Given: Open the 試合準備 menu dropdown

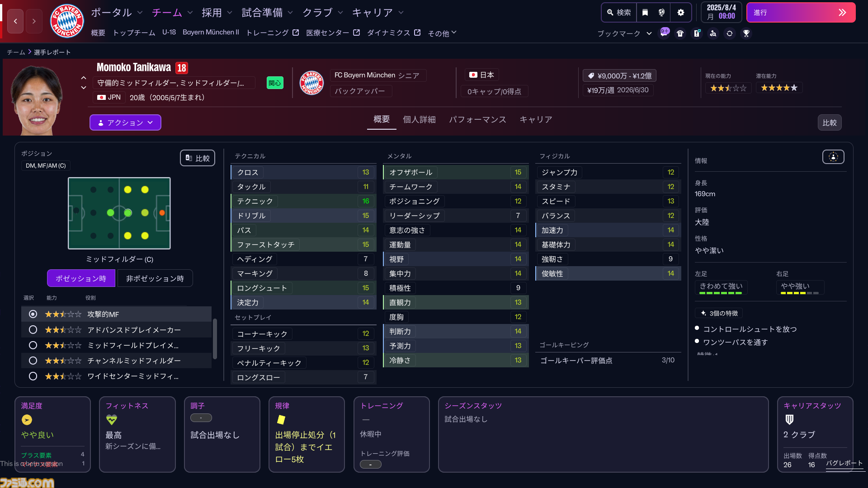Looking at the screenshot, I should click(267, 13).
